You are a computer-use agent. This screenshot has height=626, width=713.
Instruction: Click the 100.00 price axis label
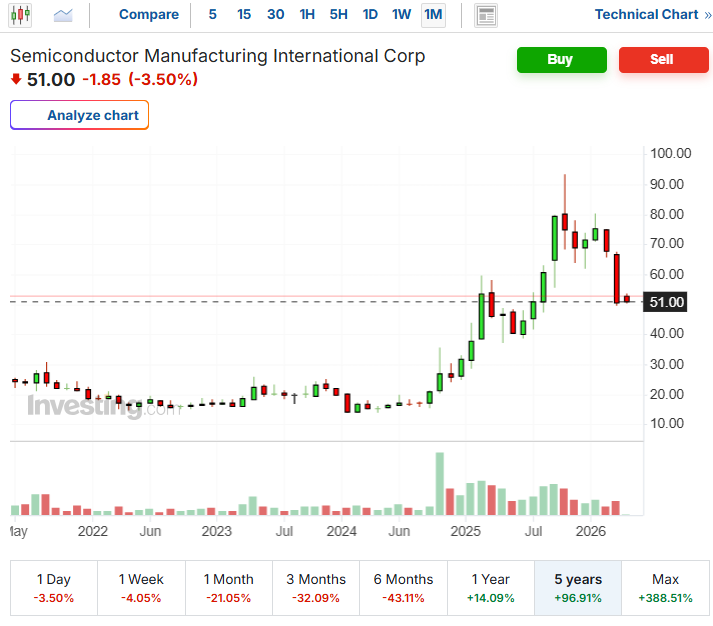pos(671,153)
